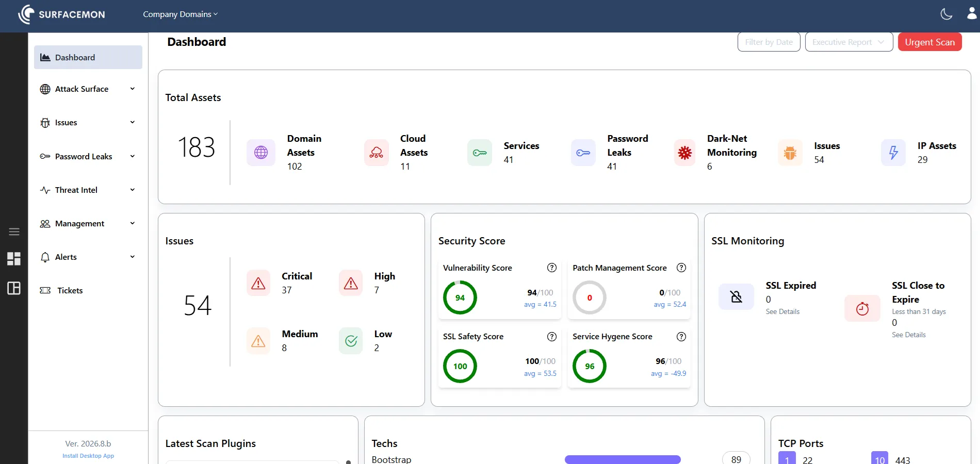The width and height of the screenshot is (980, 464).
Task: Click the Vulnerability Score 94 gauge
Action: pos(460,297)
